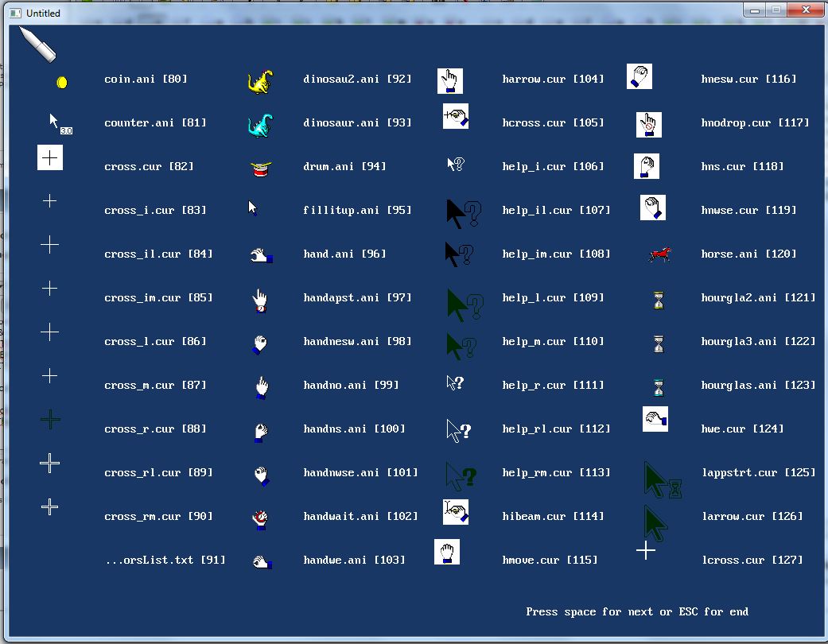The height and width of the screenshot is (644, 828).
Task: Click the handwait.ani hand clock icon
Action: (x=260, y=519)
